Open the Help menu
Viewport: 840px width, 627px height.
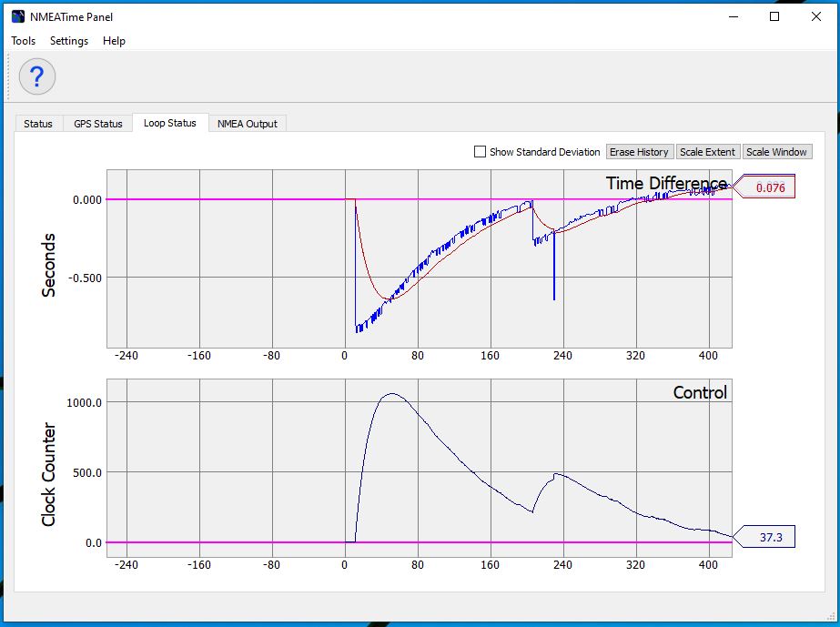[114, 41]
